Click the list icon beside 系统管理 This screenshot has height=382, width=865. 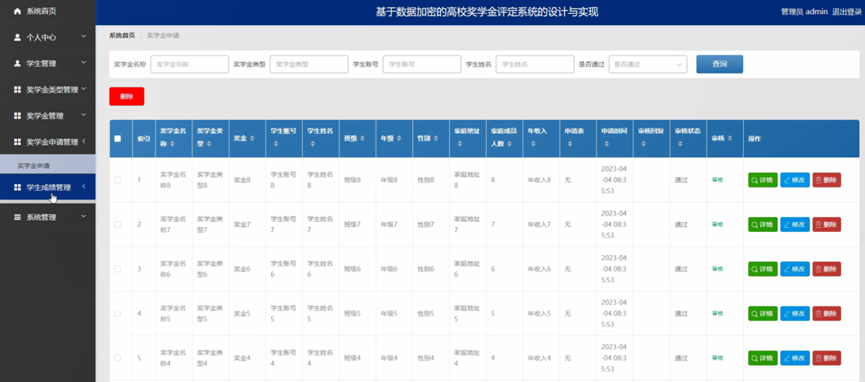point(17,217)
